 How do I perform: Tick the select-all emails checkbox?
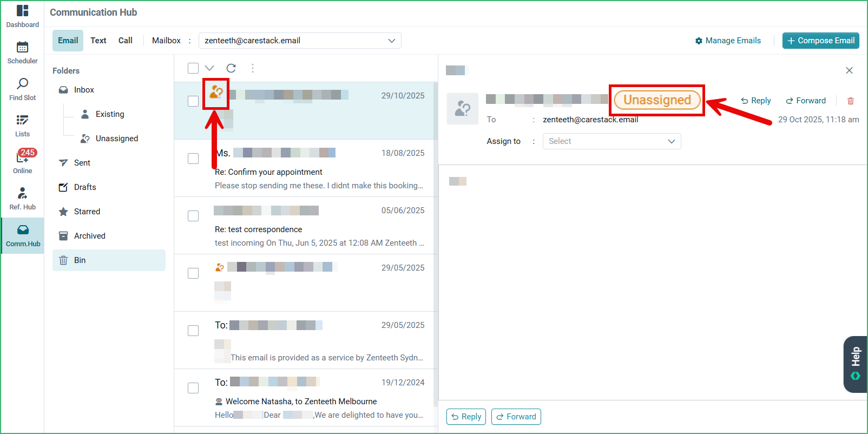tap(193, 68)
